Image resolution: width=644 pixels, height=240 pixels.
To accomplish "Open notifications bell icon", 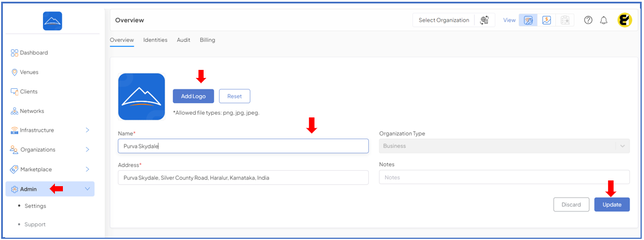I will click(603, 20).
